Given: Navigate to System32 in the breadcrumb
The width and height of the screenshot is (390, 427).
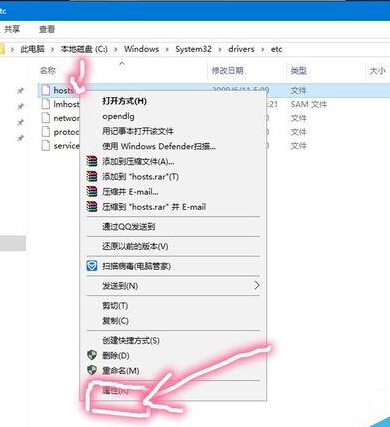Looking at the screenshot, I should coord(193,49).
